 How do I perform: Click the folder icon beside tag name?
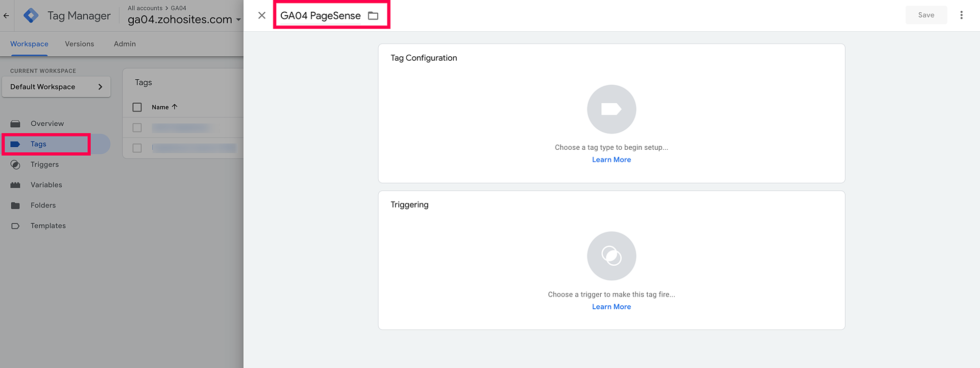[373, 16]
